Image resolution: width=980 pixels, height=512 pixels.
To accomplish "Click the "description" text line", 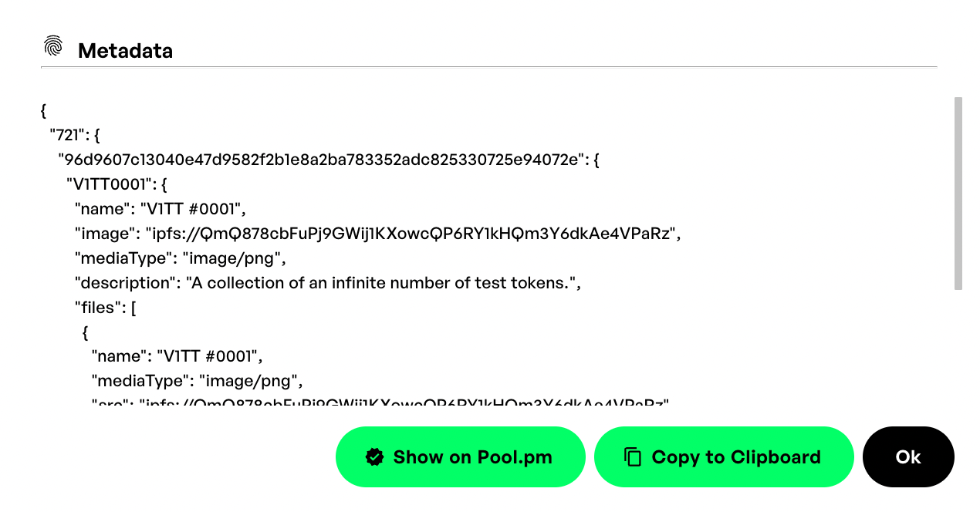I will click(x=327, y=283).
